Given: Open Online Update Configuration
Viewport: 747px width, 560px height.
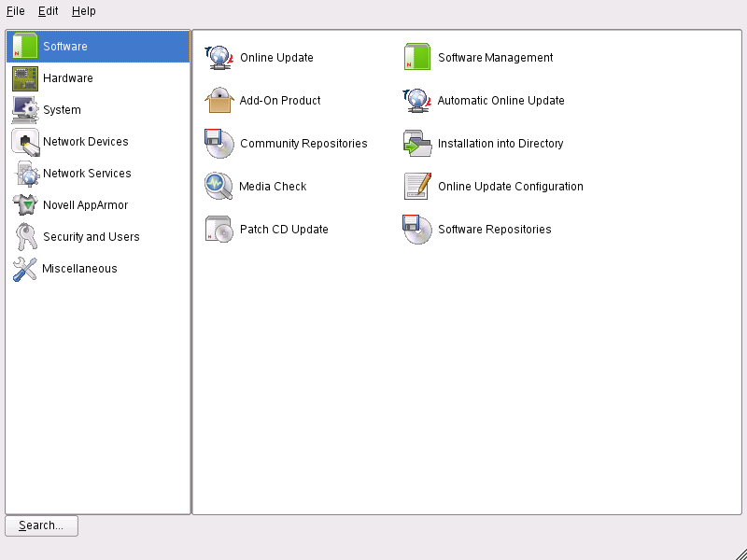Looking at the screenshot, I should tap(512, 186).
